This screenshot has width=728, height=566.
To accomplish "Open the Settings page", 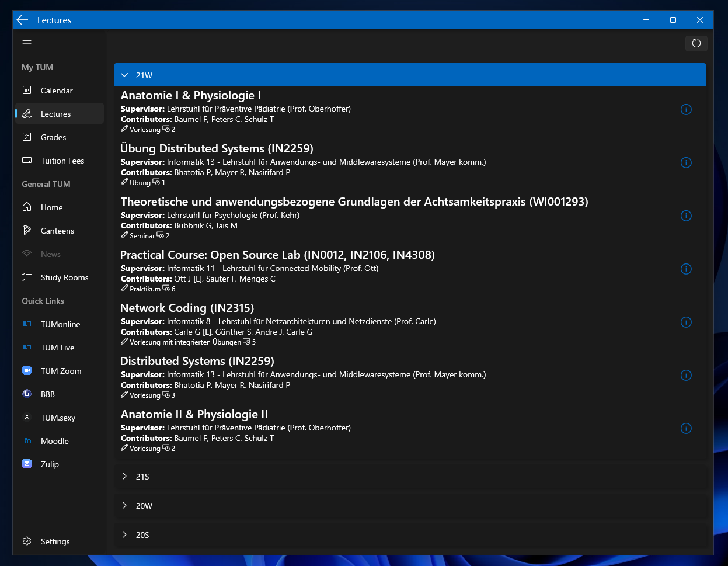I will (60, 541).
